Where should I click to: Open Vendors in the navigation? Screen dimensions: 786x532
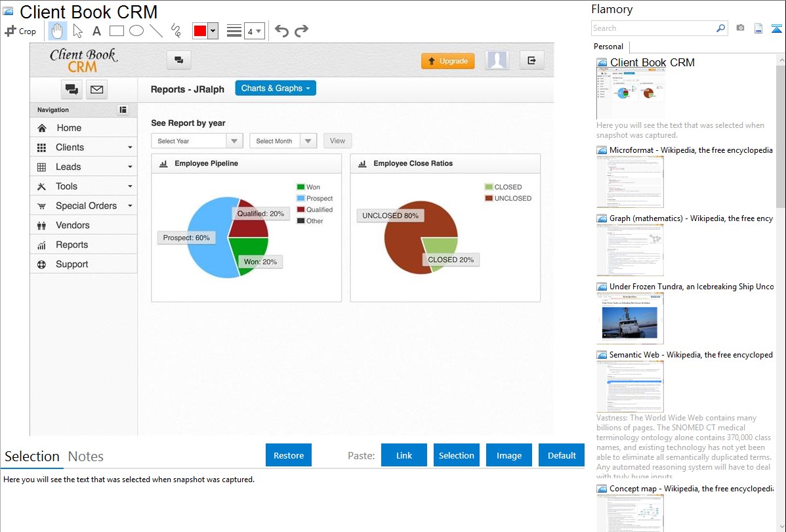coord(84,226)
